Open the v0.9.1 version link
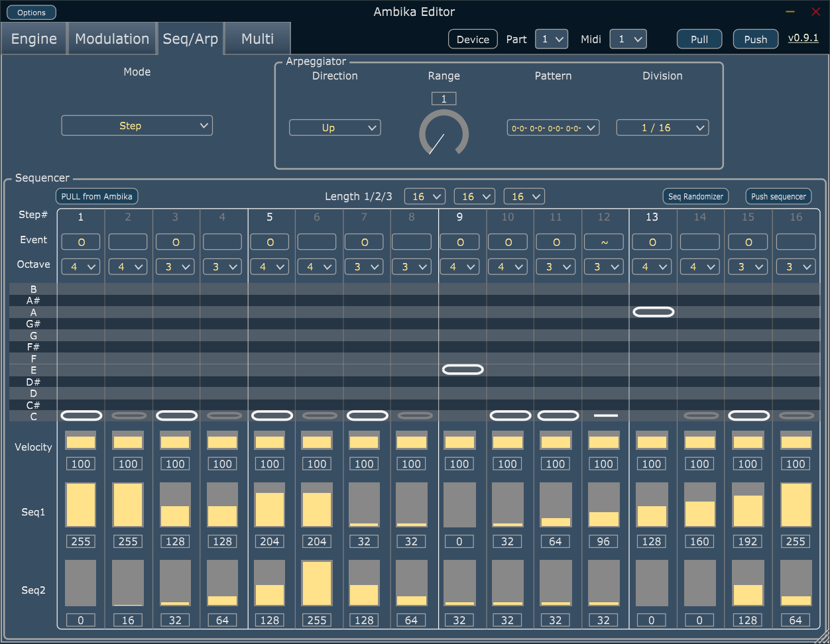This screenshot has width=830, height=644. tap(803, 38)
